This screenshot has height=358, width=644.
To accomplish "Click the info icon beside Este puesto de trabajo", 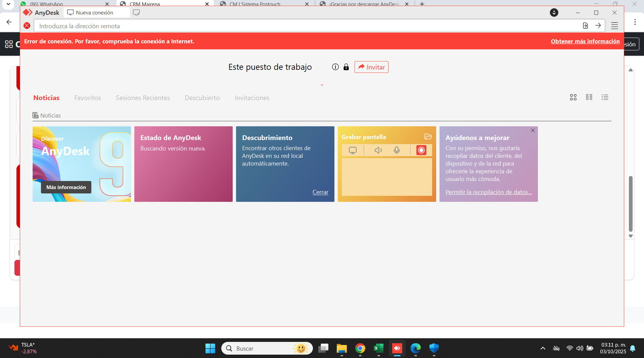I will [335, 67].
